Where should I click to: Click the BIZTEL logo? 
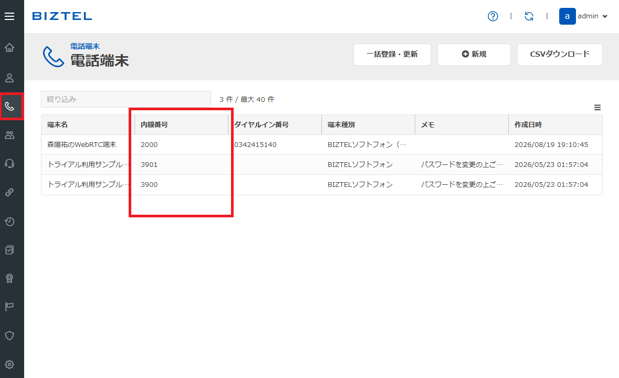pyautogui.click(x=62, y=16)
